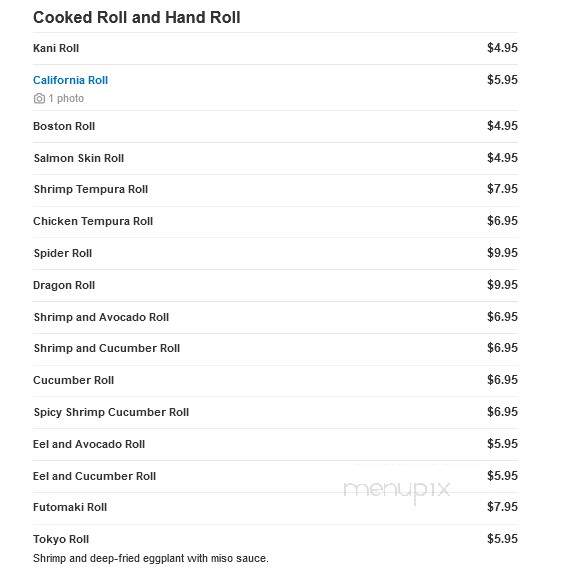Open the California Roll link

(x=71, y=80)
